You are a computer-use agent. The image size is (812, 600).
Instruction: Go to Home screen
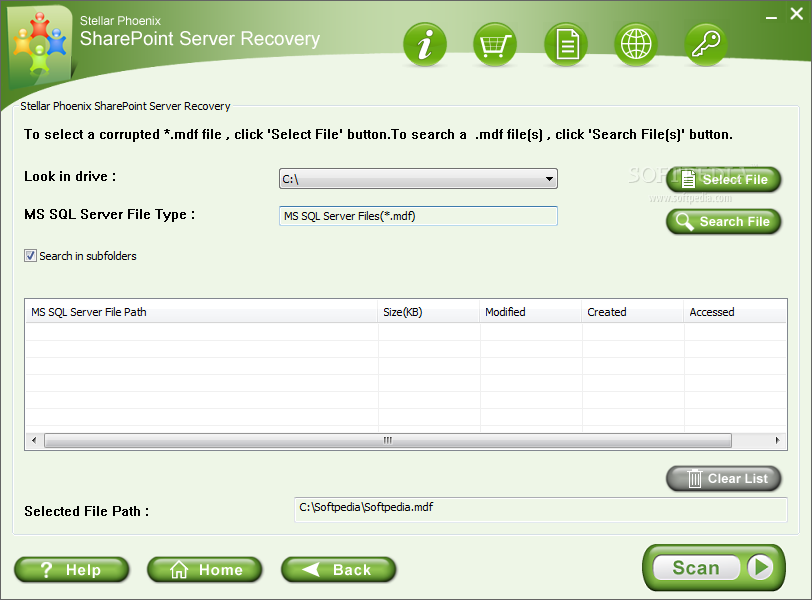[x=205, y=570]
